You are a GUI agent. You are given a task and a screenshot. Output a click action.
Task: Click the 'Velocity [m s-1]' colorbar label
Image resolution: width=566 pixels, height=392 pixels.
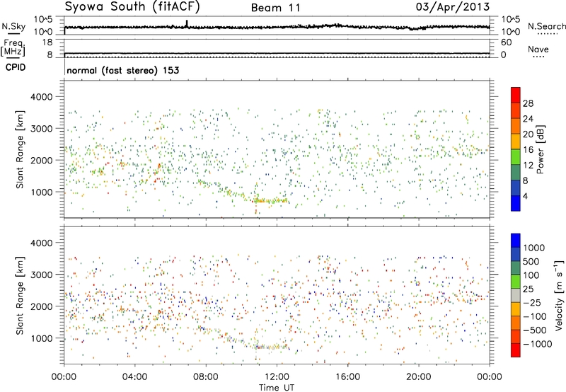[559, 295]
